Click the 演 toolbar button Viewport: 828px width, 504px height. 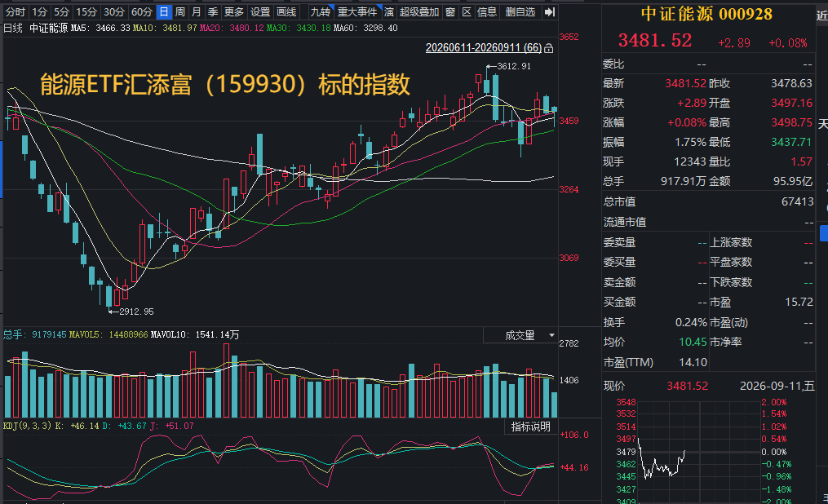tap(389, 11)
